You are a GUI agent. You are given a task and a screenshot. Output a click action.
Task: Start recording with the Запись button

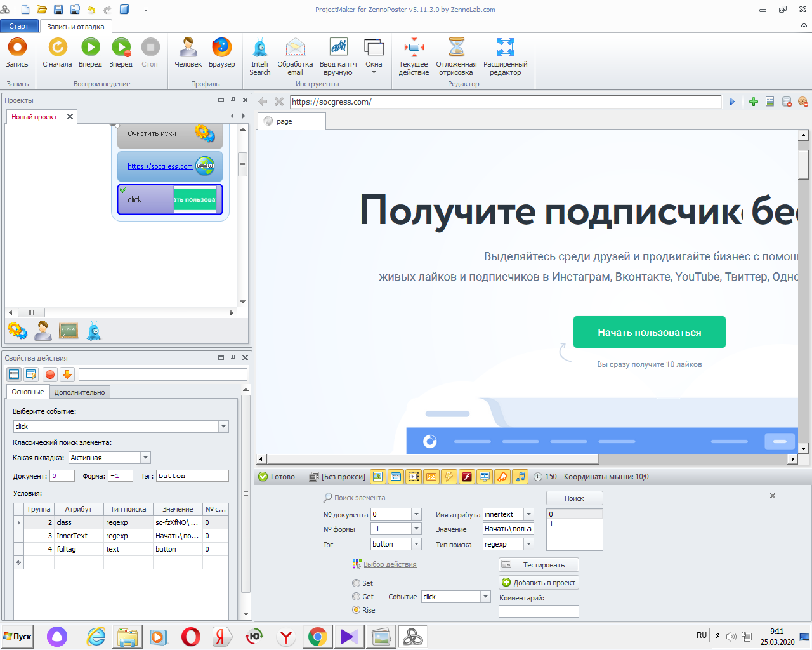tap(17, 53)
